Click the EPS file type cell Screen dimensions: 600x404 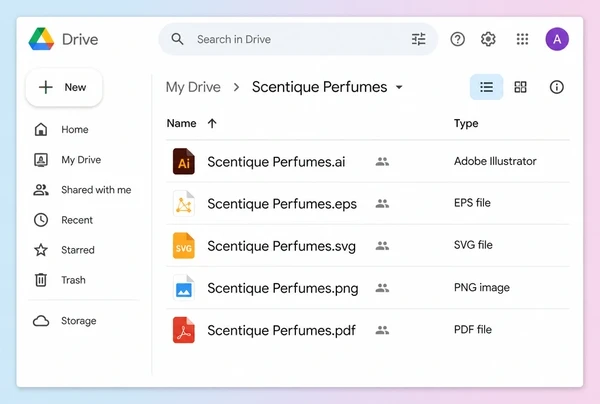click(x=472, y=203)
